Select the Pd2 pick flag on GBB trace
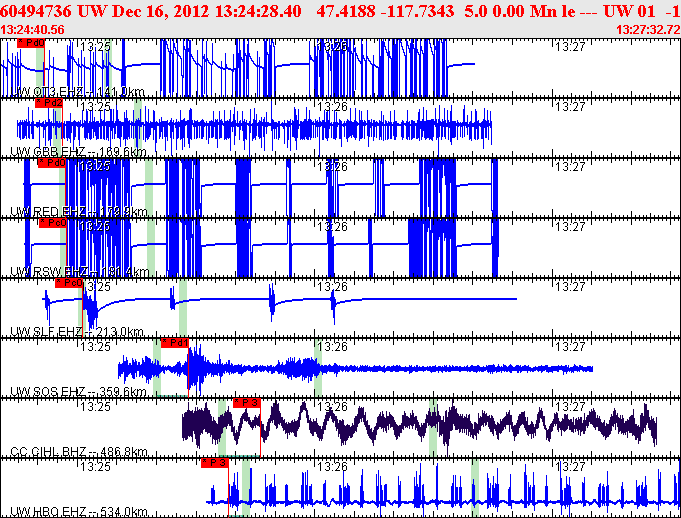 [x=49, y=103]
